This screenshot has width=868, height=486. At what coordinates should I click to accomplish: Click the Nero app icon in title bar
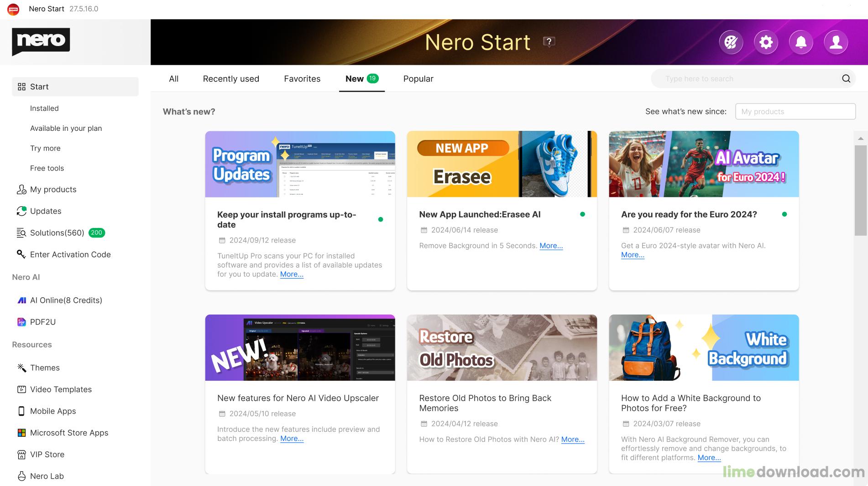pos(13,9)
